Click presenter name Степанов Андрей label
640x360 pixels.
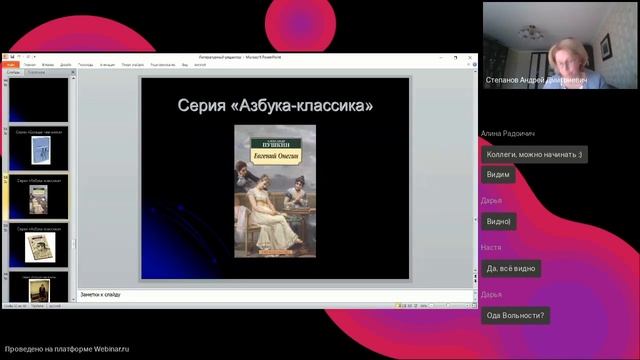[x=536, y=80]
